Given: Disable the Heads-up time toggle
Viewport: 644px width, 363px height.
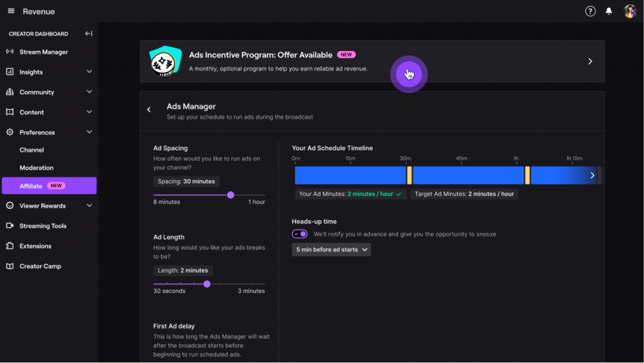Looking at the screenshot, I should (300, 234).
